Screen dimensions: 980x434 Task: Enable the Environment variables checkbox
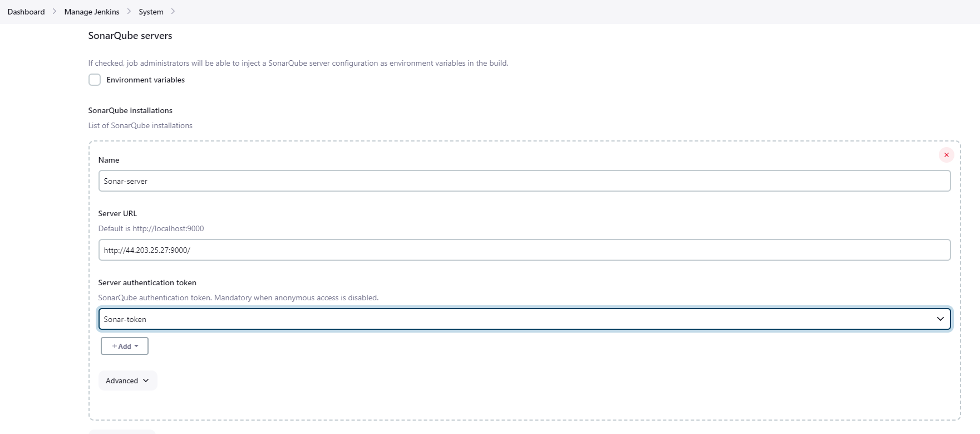point(95,80)
